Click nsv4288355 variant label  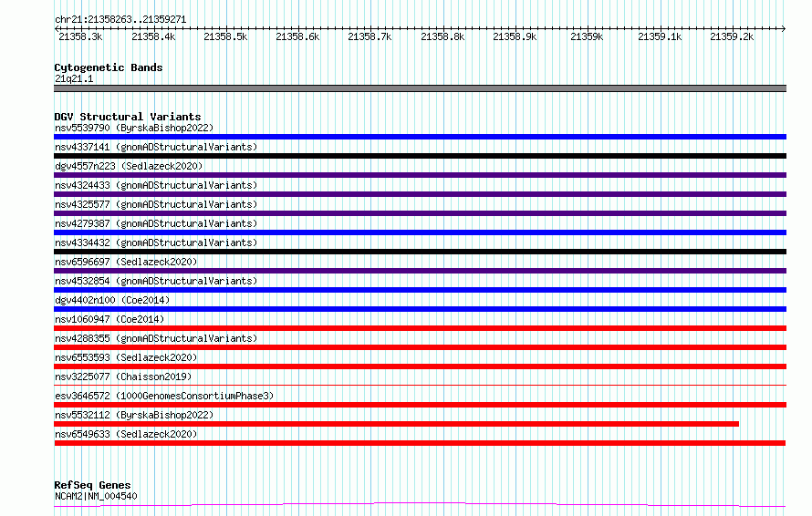[156, 338]
